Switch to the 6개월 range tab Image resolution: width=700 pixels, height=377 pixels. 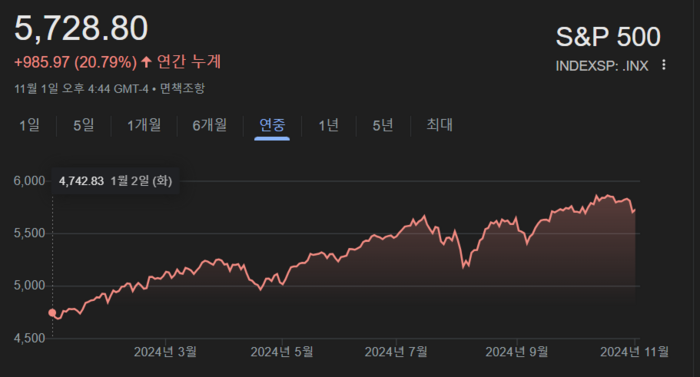209,125
